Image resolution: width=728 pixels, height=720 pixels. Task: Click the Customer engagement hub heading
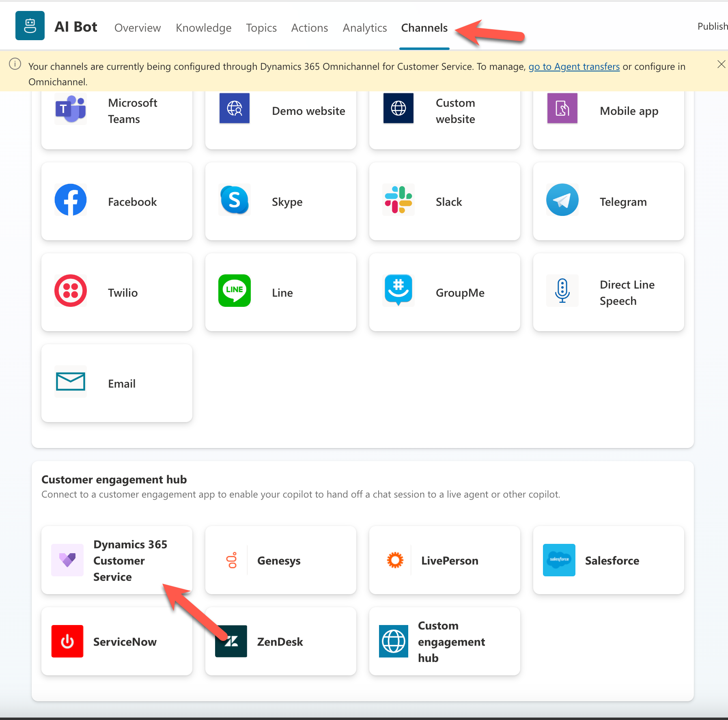tap(114, 479)
